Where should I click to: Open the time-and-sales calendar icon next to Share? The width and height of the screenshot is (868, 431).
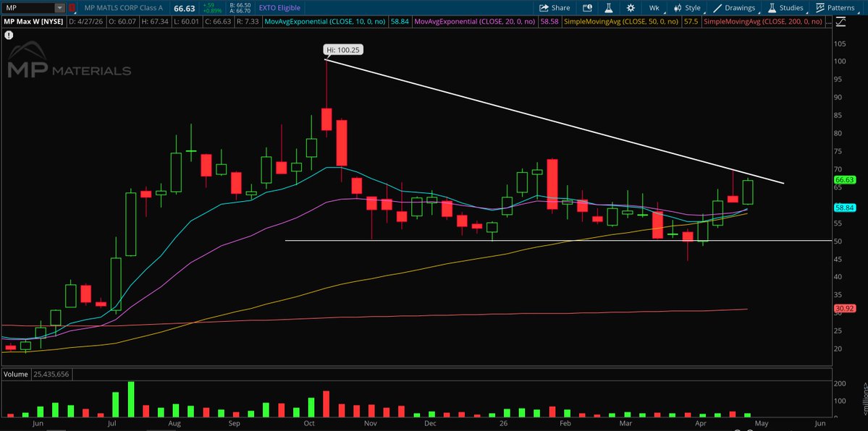tap(587, 8)
